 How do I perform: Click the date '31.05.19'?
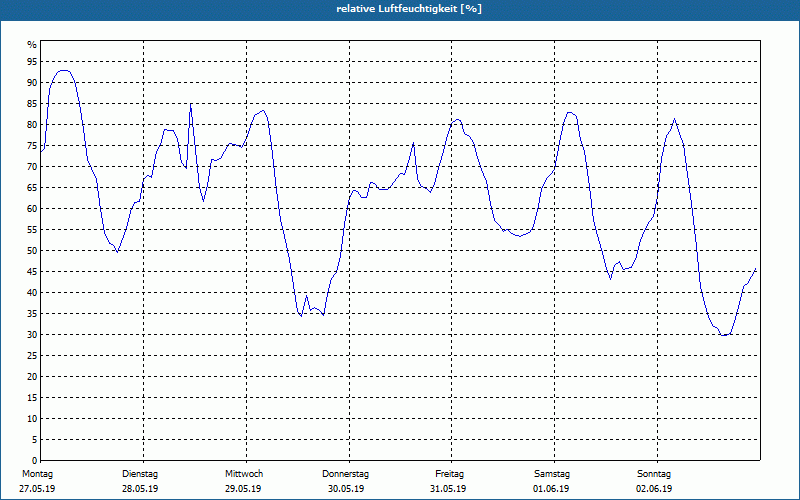[x=448, y=489]
